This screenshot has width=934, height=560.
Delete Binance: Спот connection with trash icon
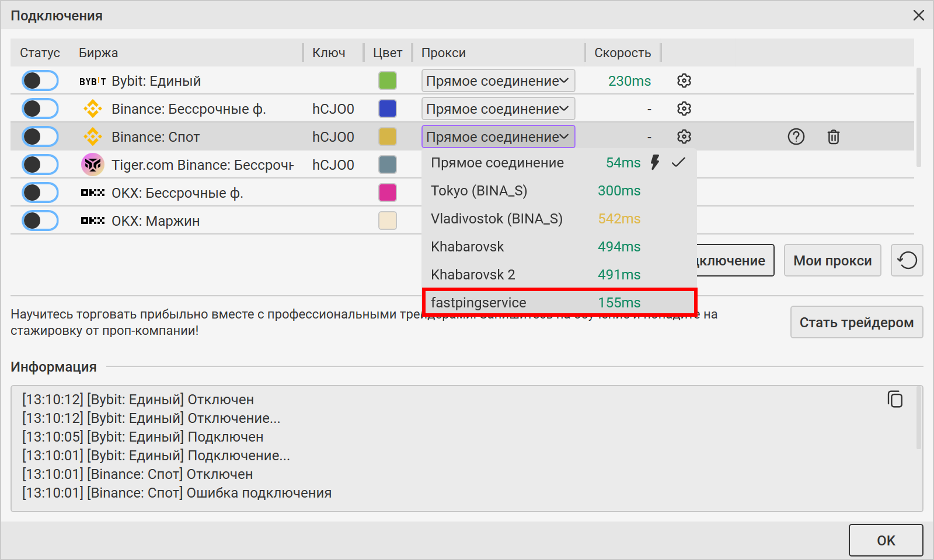point(833,136)
